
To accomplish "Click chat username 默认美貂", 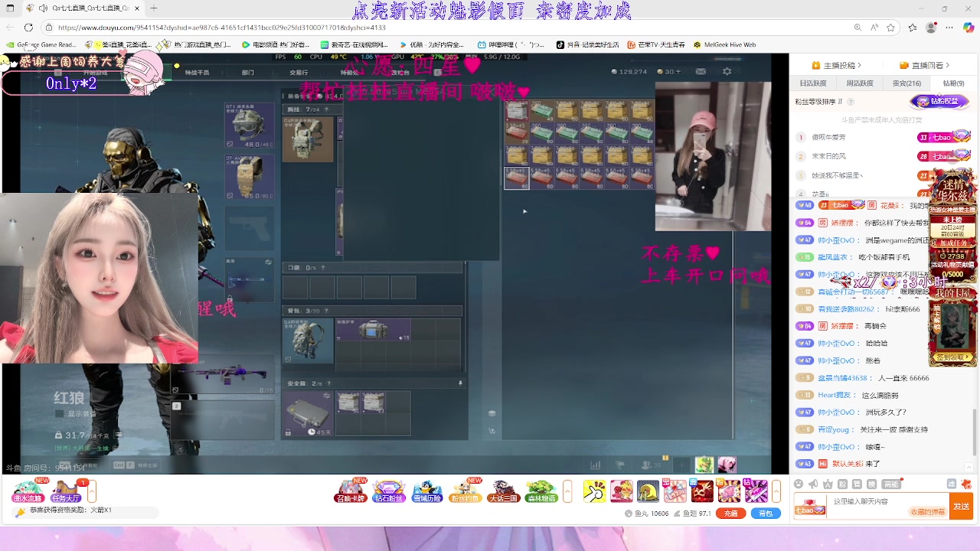I will click(x=848, y=464).
